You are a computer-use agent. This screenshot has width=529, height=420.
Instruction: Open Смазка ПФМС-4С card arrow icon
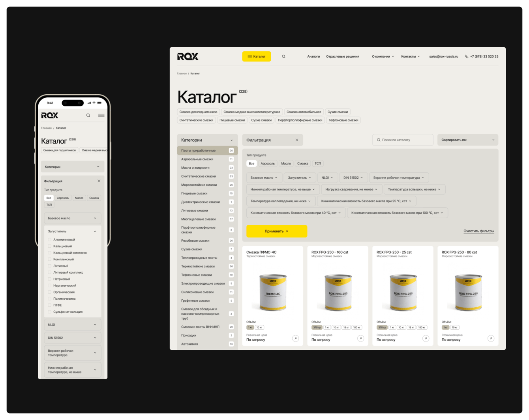point(295,338)
